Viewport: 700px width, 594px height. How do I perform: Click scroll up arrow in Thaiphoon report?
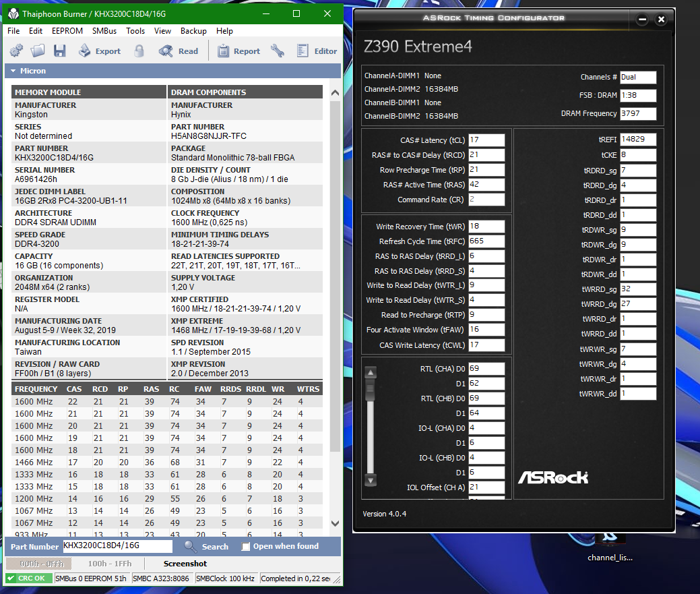pos(336,93)
